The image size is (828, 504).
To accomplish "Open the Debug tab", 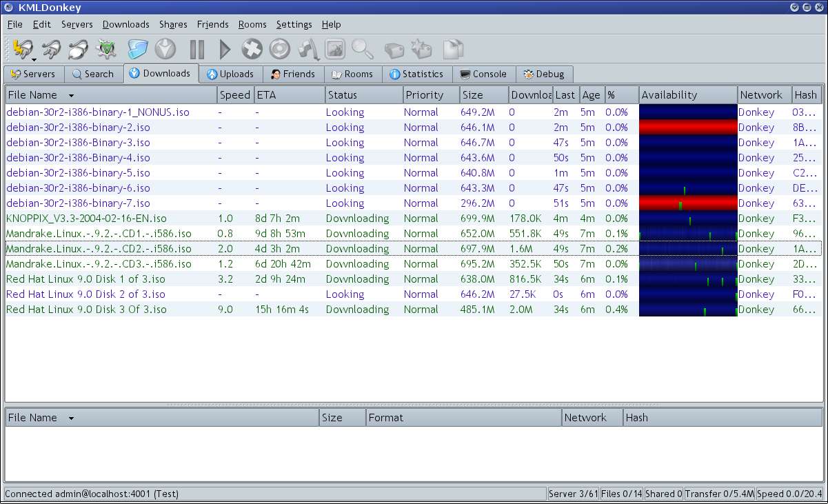I will [545, 74].
